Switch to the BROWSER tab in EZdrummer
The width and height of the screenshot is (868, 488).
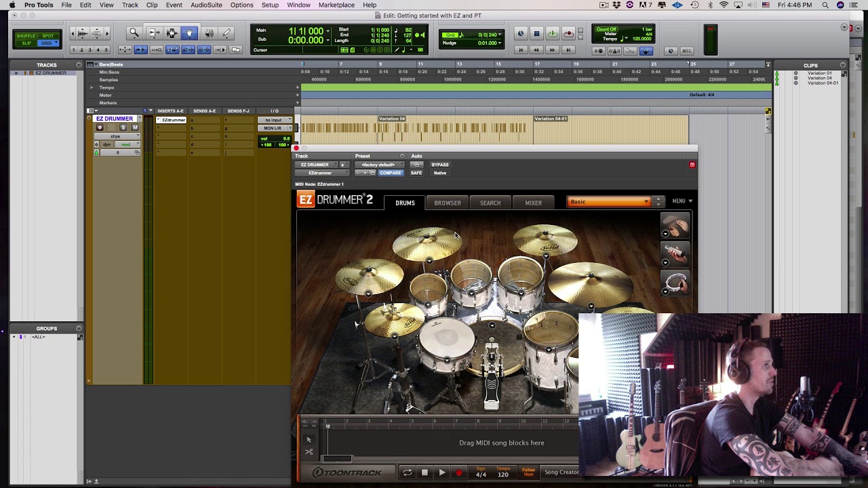coord(448,203)
